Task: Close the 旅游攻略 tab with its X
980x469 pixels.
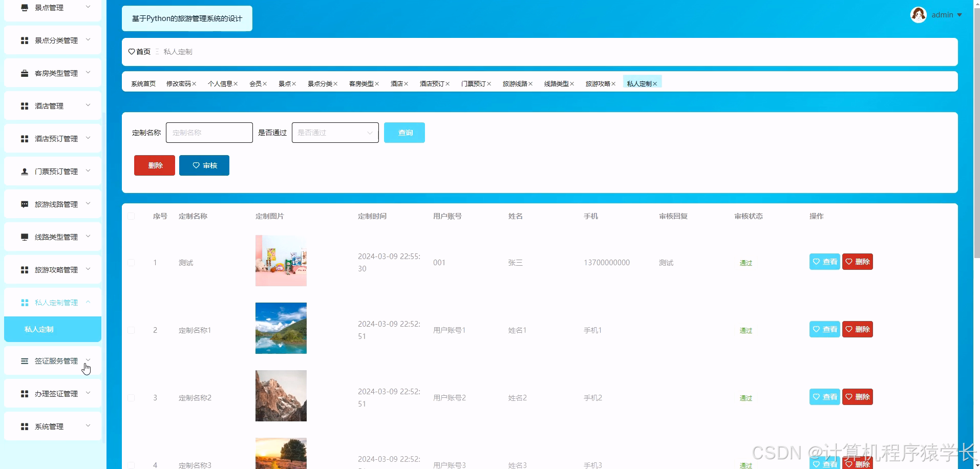Action: pos(613,84)
